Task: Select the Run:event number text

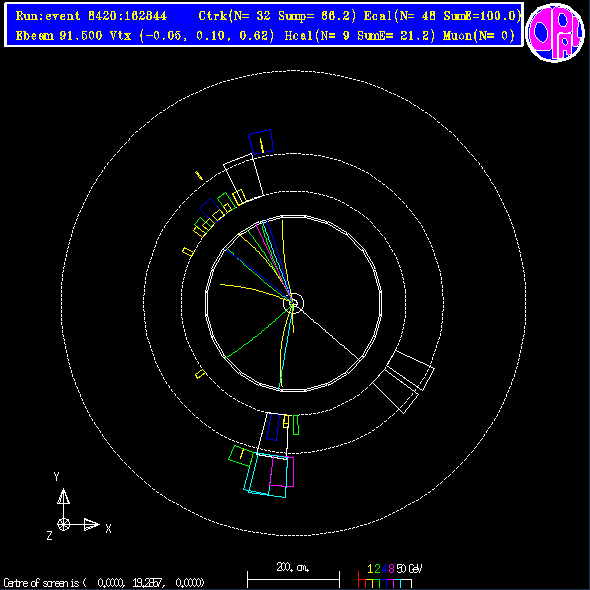Action: tap(91, 16)
